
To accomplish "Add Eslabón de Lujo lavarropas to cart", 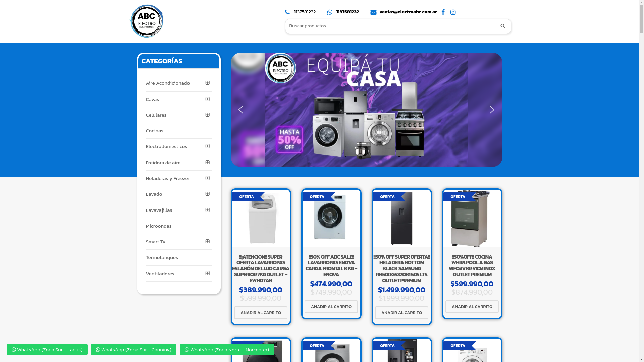I will [261, 313].
